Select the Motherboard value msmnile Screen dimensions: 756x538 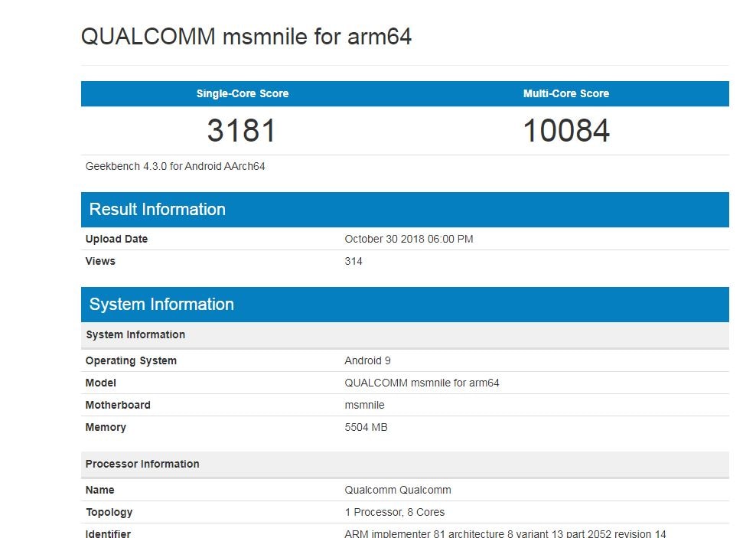point(364,405)
